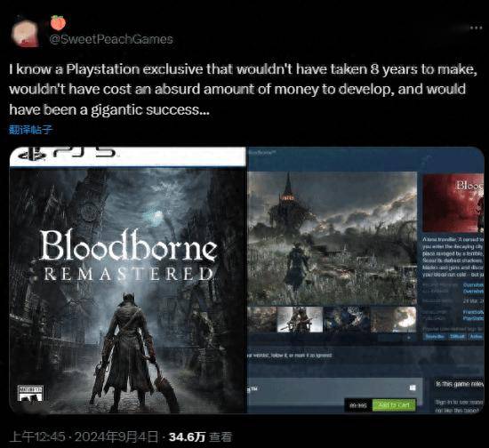
Task: Select the first Steam screenshot thumbnail
Action: tap(262, 319)
